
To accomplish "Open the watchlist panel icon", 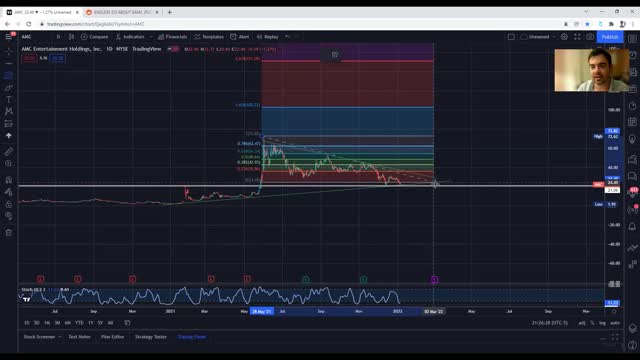I will (x=632, y=38).
